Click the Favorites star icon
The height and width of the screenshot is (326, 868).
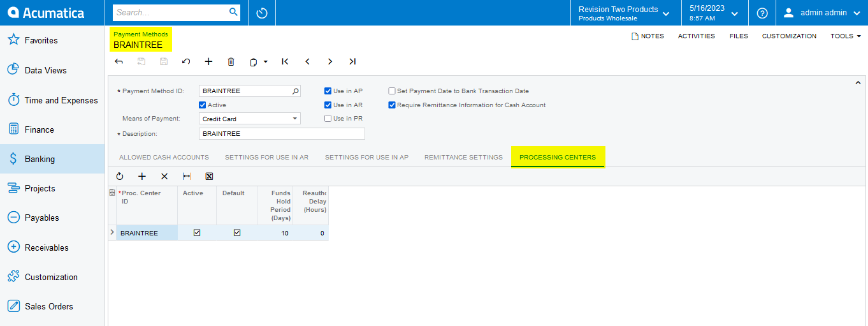click(13, 40)
